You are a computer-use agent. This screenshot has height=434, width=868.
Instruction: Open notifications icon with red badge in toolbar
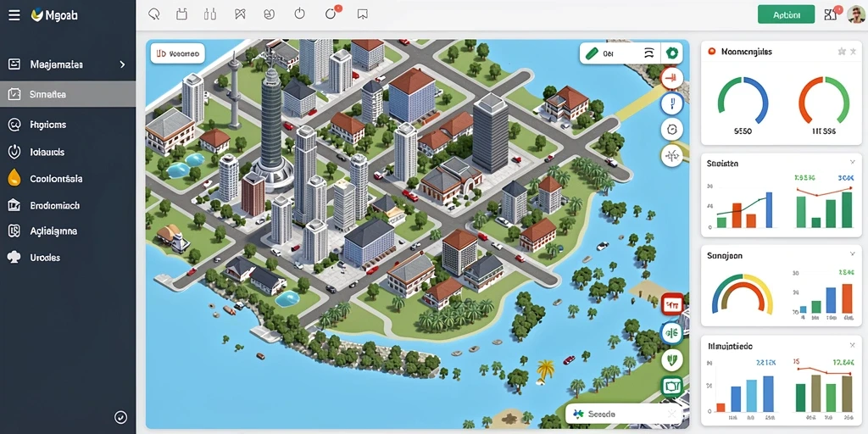(331, 14)
